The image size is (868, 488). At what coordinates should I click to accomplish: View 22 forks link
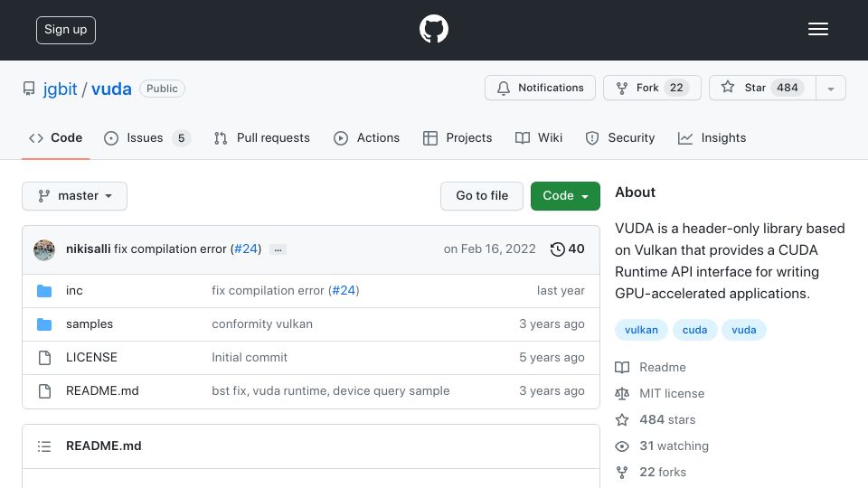pos(651,472)
